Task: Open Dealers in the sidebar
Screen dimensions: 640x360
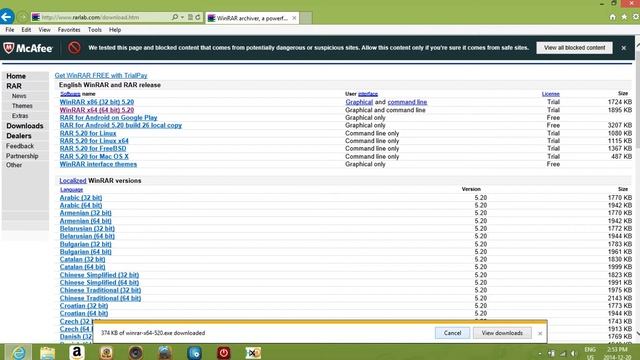Action: tap(18, 136)
